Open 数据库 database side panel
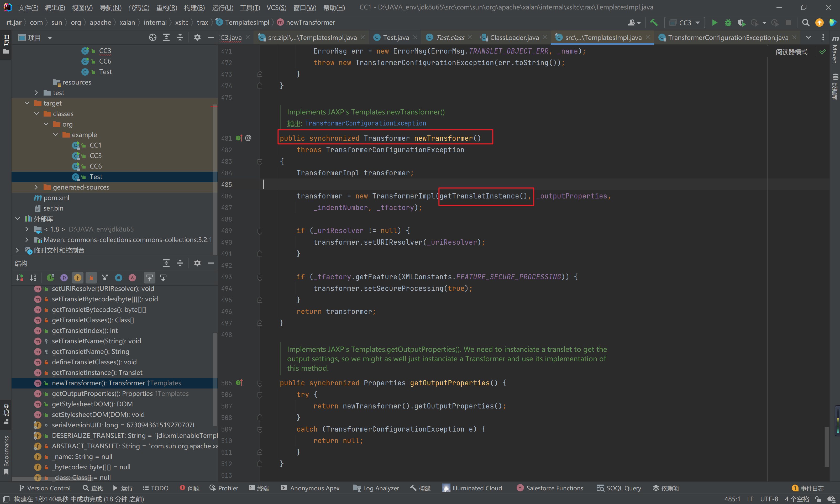The width and height of the screenshot is (840, 504). point(835,86)
